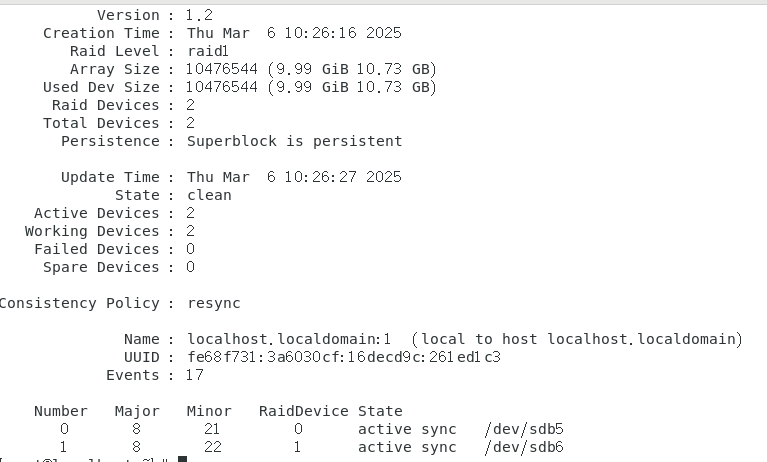Click the "Minor" column header
The height and width of the screenshot is (462, 767).
[x=209, y=411]
